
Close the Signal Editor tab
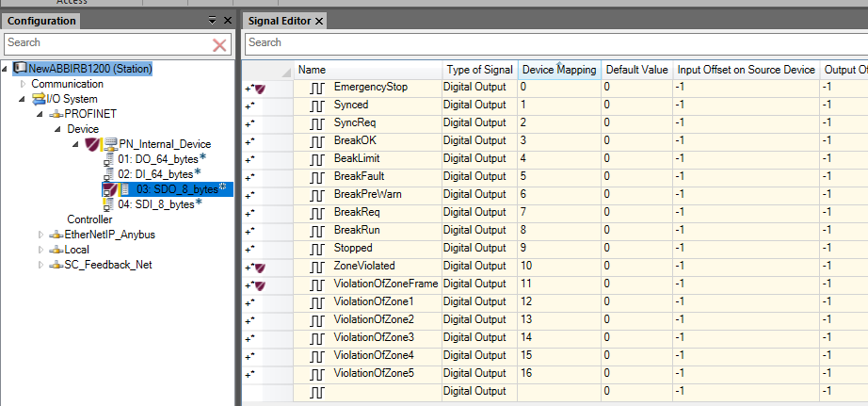[319, 21]
